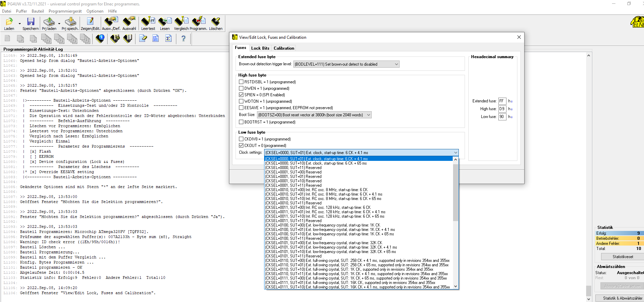
Task: Open the Bauteil menu
Action: coord(38,11)
